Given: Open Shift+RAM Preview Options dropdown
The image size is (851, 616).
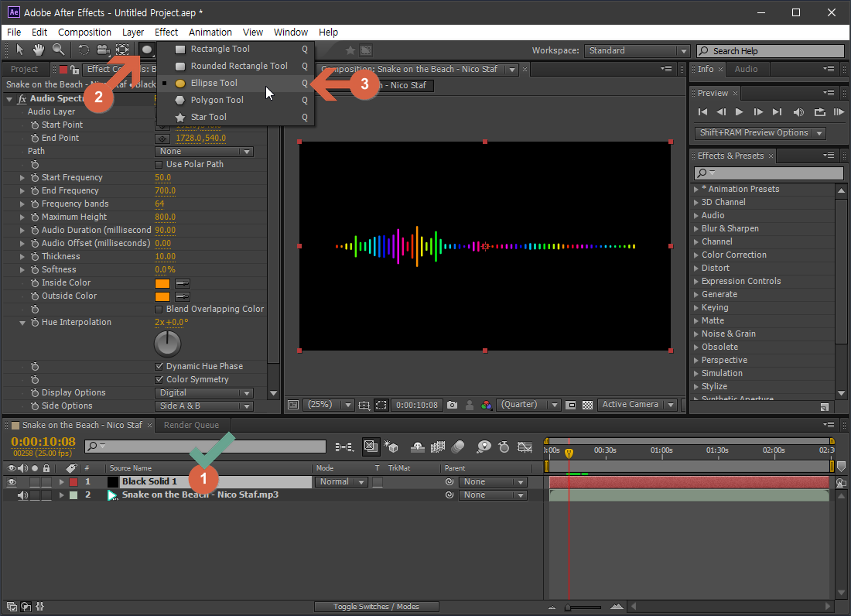Looking at the screenshot, I should tap(760, 132).
